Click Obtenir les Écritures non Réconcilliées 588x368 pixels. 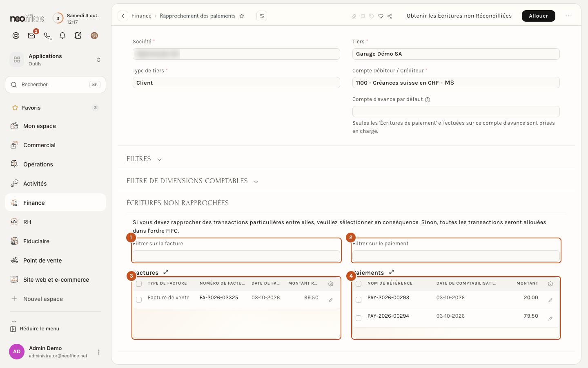click(x=459, y=16)
